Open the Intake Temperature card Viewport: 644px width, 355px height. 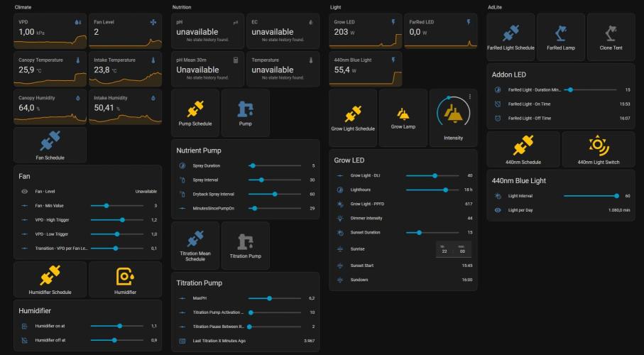(125, 69)
